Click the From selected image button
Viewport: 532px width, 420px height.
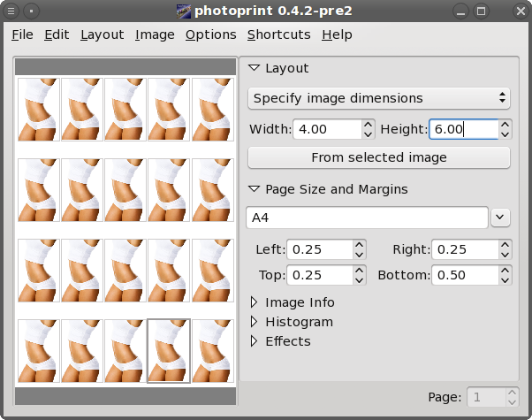tap(378, 157)
